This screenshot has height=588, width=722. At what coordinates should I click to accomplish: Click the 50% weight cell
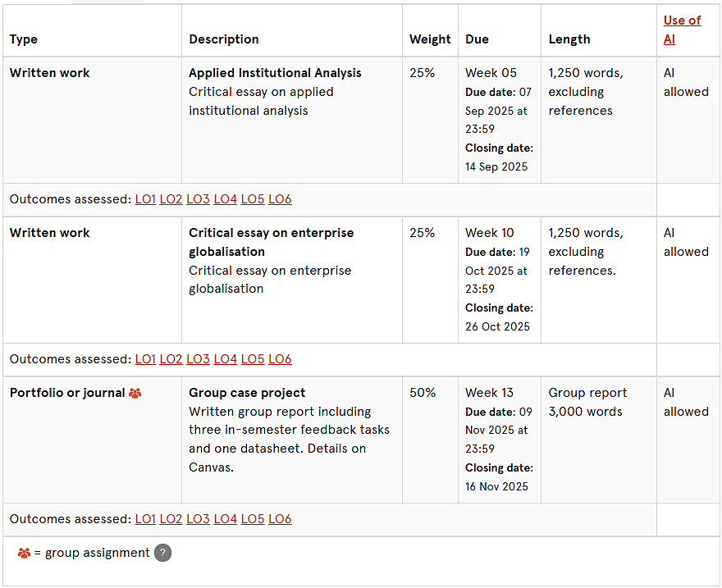[423, 393]
